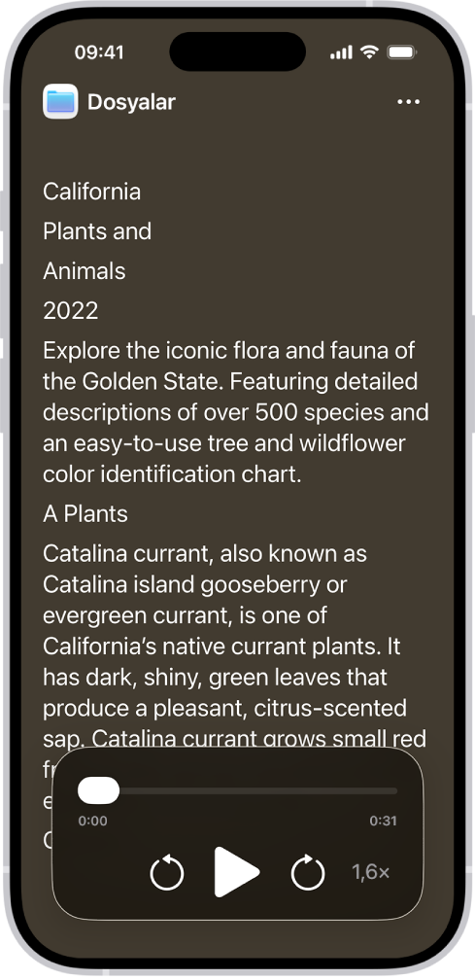Click the 0:31 total duration label
Viewport: 475px width, 980px height.
[x=384, y=821]
